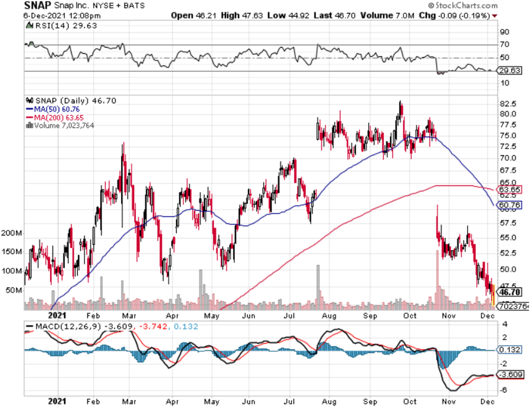The height and width of the screenshot is (408, 532).
Task: Click the blue MA(50) line marker in legend
Action: pyautogui.click(x=30, y=109)
